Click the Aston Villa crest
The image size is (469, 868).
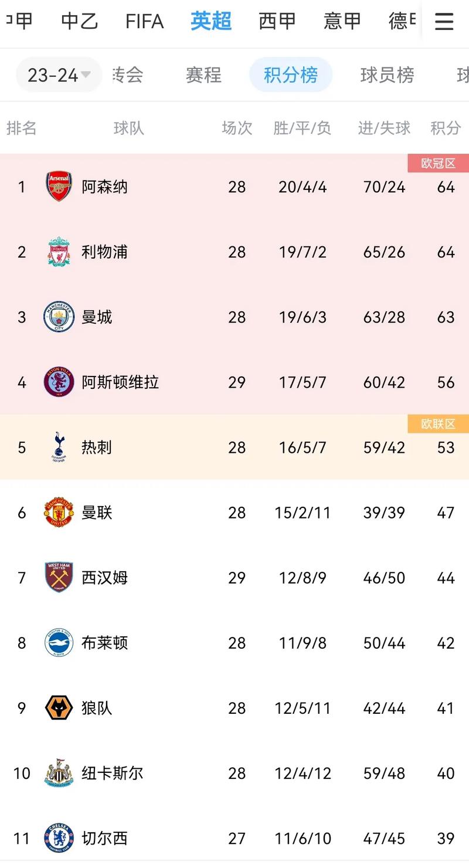point(59,382)
